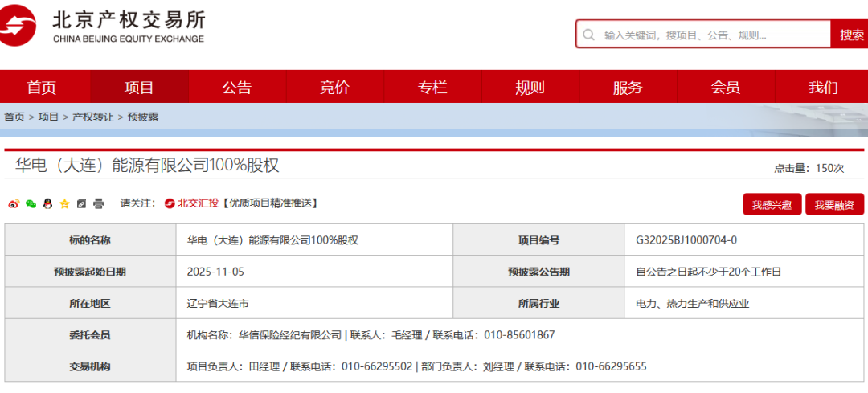
Task: Click the red 北交汇投 logo icon
Action: [170, 203]
